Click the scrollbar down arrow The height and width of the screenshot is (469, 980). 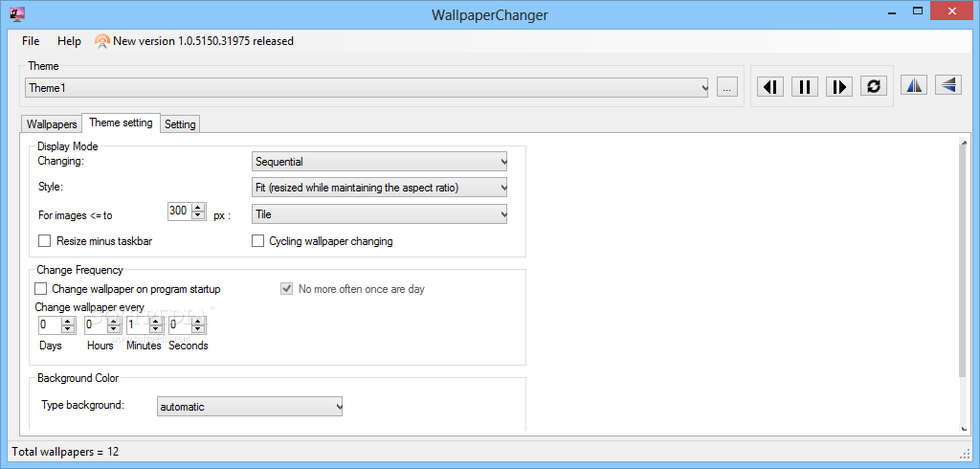click(963, 427)
